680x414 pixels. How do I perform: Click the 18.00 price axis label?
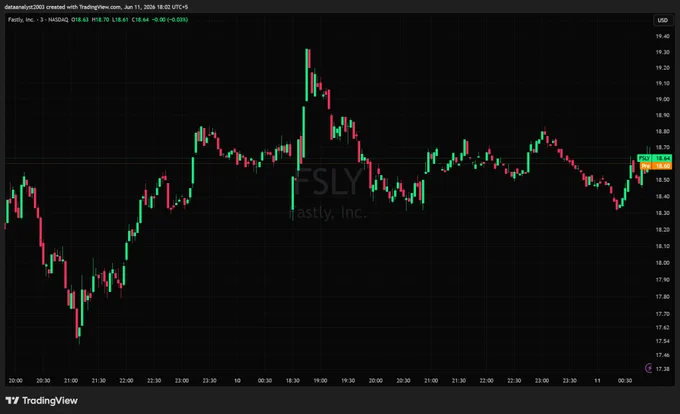point(662,263)
